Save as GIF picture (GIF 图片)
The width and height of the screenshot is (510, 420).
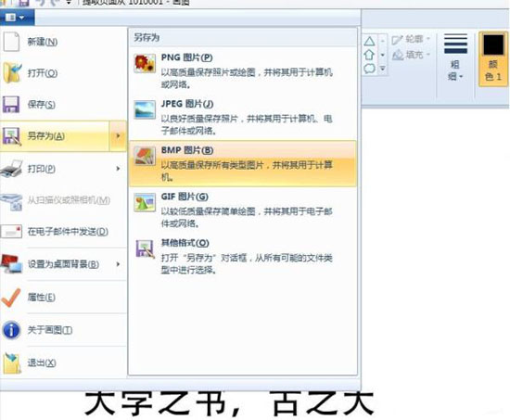(243, 210)
